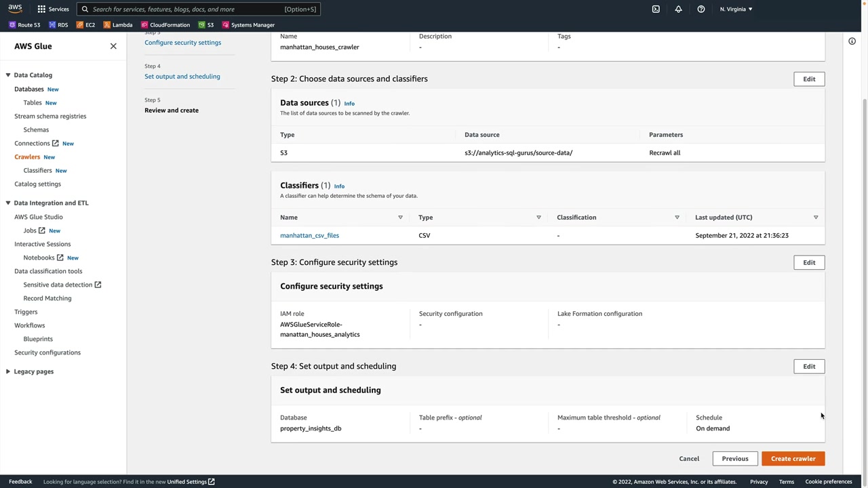Sort classifiers by the Name column

400,218
